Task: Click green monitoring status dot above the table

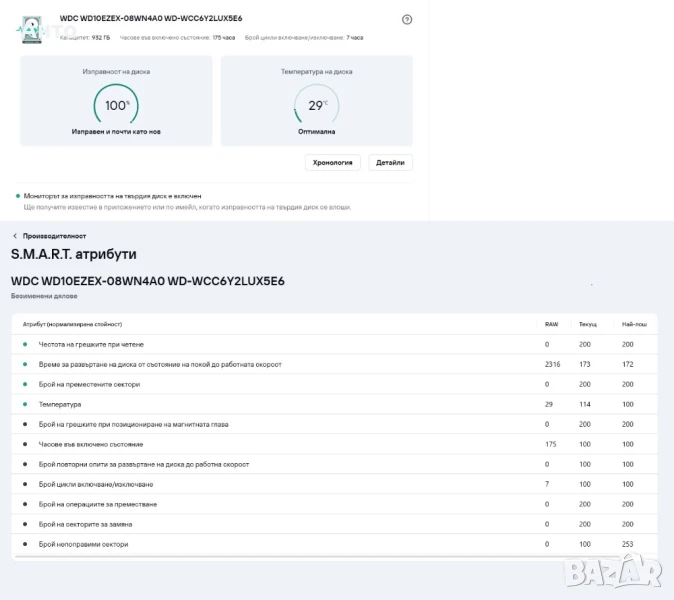Action: click(17, 196)
